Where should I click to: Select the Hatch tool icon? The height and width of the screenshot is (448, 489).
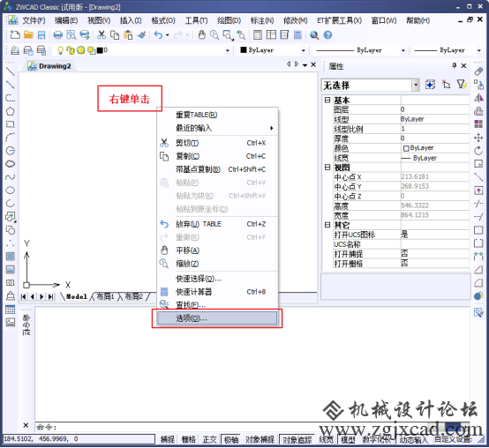(11, 256)
